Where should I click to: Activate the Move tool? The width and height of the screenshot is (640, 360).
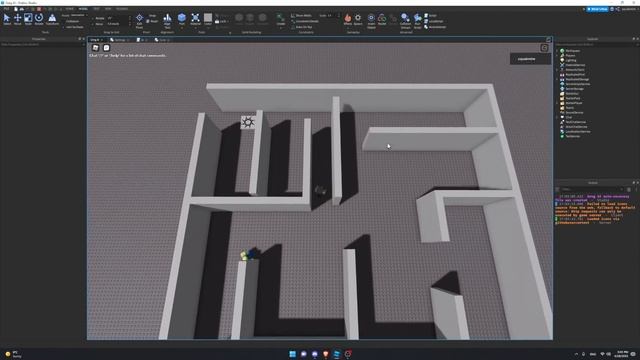point(18,19)
